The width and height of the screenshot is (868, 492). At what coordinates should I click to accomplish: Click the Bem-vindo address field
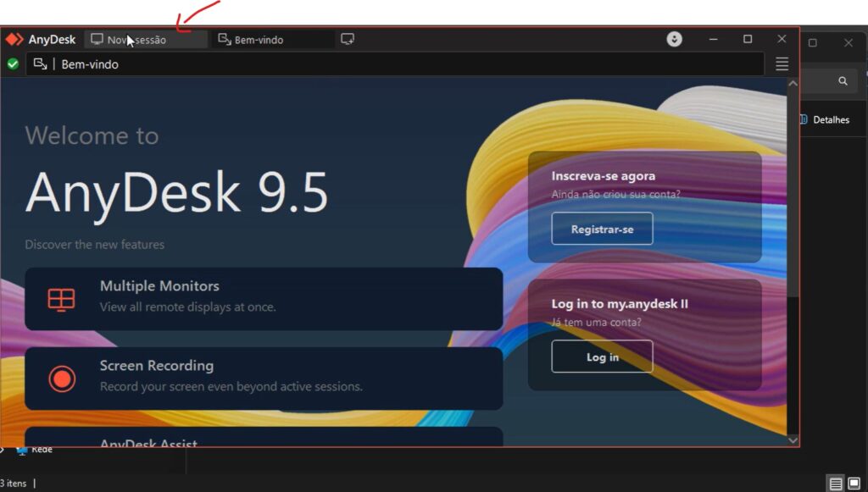pyautogui.click(x=395, y=64)
